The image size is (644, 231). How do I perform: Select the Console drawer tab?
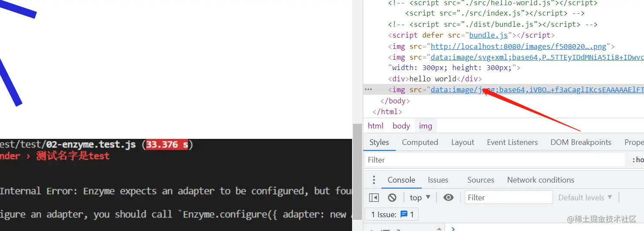(x=401, y=180)
